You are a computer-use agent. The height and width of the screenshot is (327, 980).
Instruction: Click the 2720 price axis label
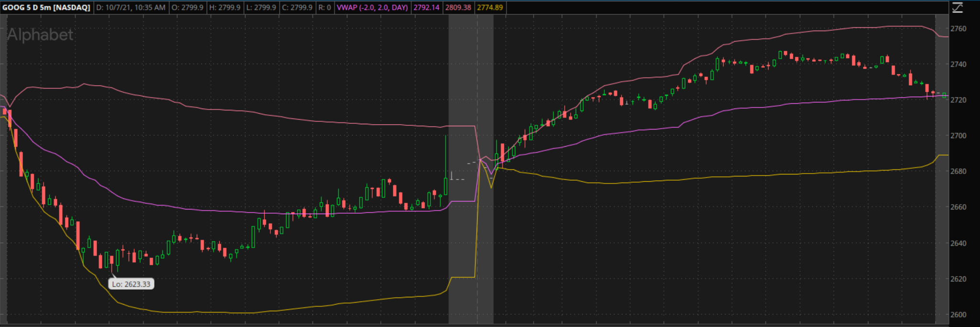[958, 100]
